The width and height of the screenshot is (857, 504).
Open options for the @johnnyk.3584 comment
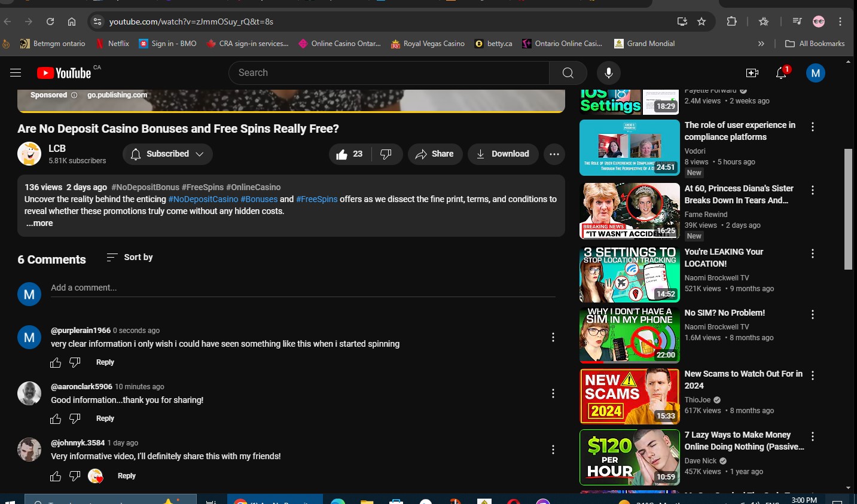pyautogui.click(x=553, y=450)
